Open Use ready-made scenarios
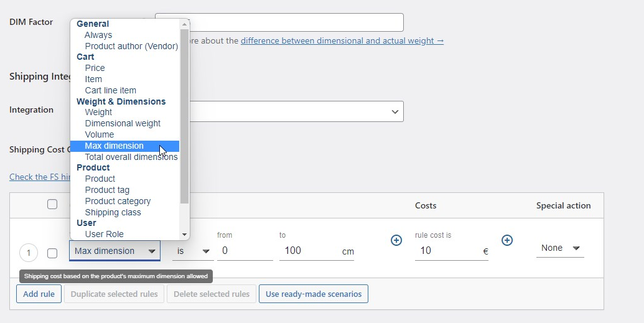This screenshot has height=323, width=644. pyautogui.click(x=314, y=294)
